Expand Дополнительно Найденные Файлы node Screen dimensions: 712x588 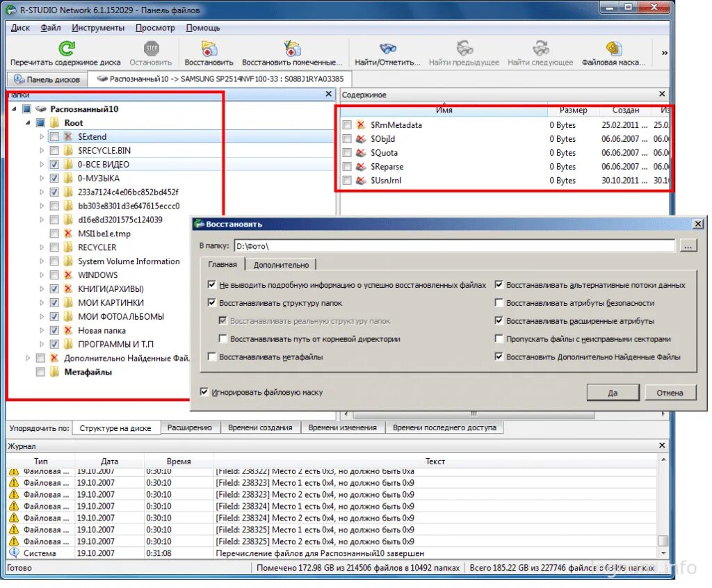(x=28, y=358)
